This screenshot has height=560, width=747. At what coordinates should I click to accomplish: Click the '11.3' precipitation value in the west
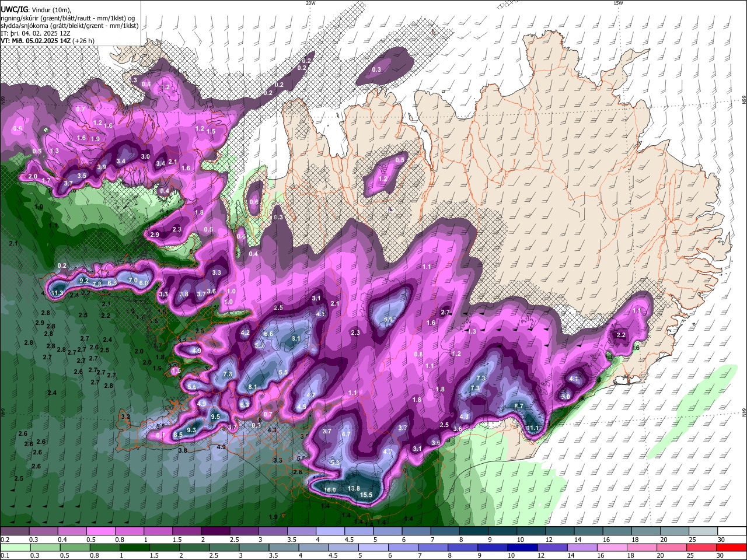coord(57,293)
